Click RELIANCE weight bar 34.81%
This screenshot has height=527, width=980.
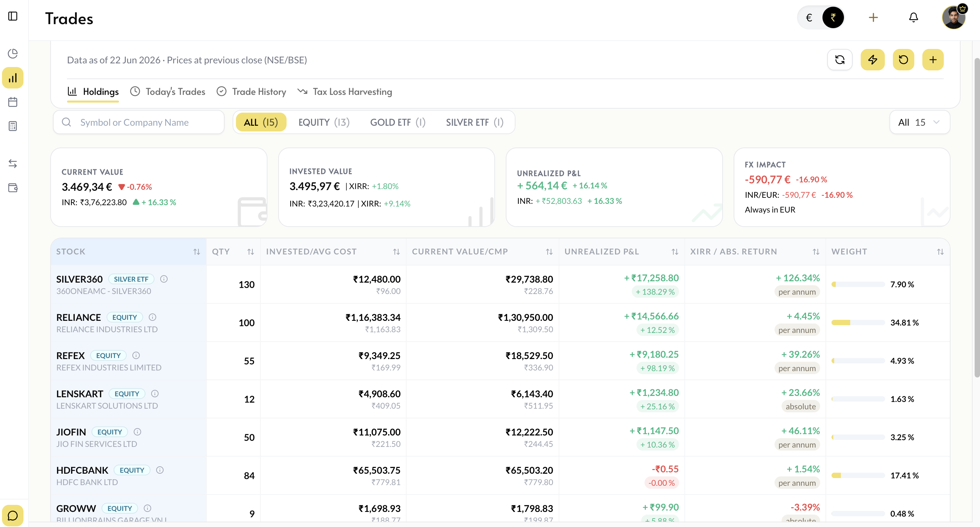pos(858,323)
